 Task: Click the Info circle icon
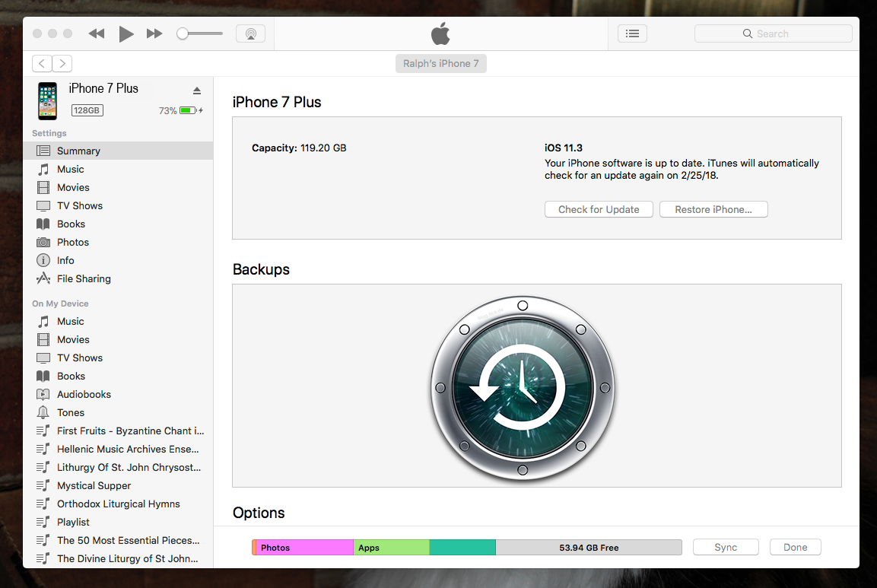[x=43, y=260]
